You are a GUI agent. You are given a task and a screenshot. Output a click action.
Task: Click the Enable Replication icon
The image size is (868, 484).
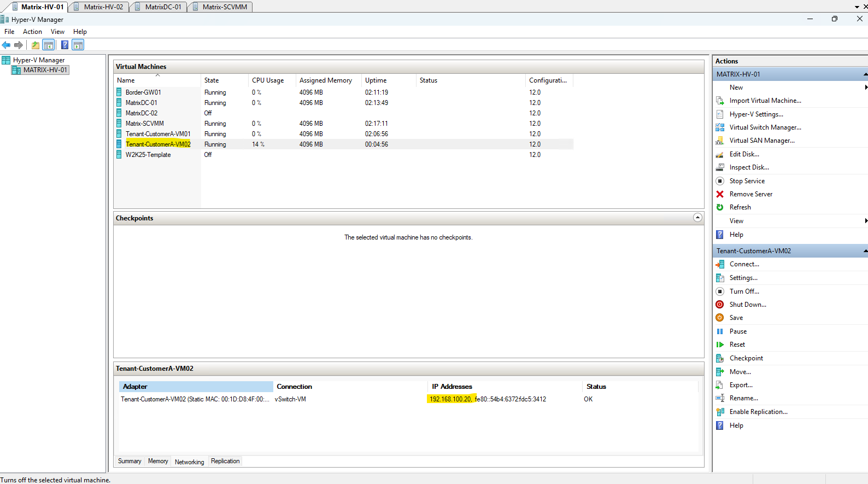click(720, 412)
